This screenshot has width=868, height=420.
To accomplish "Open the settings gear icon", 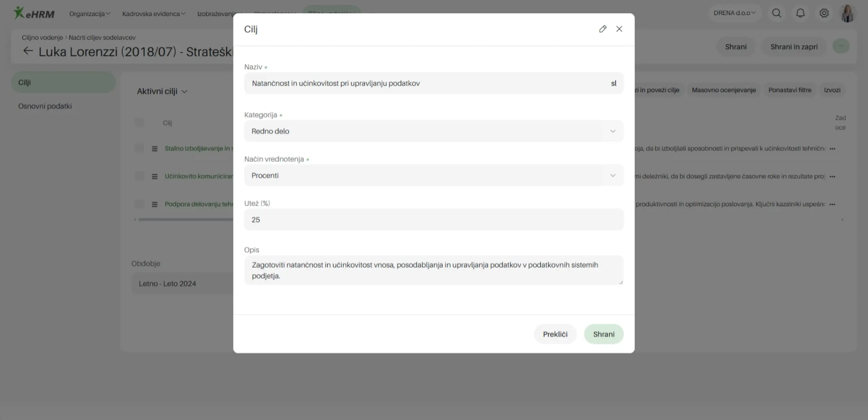I will click(824, 13).
